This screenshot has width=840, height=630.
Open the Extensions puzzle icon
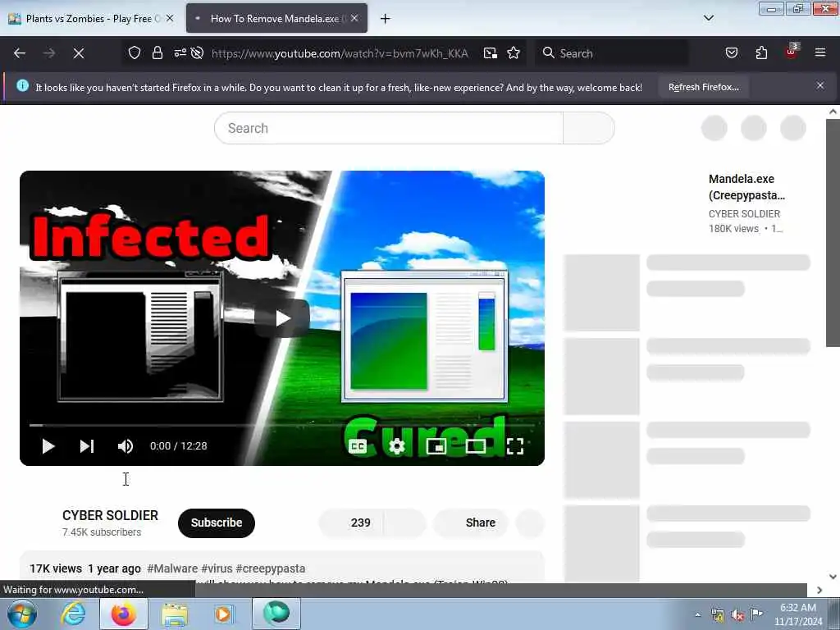click(761, 52)
